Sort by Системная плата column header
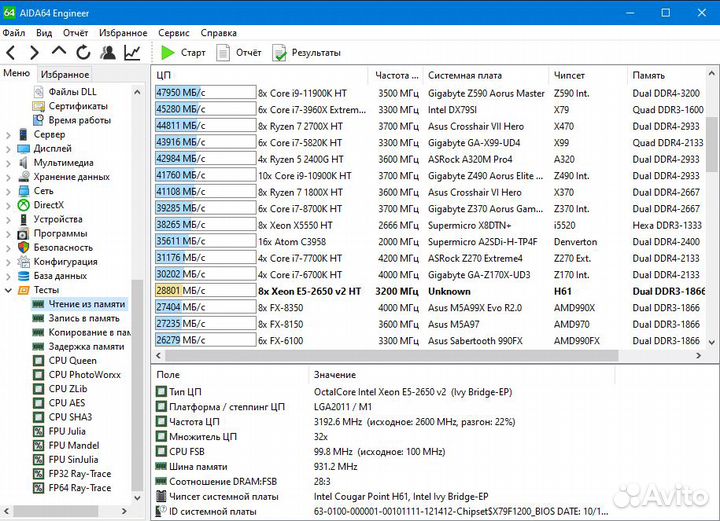 pos(486,75)
